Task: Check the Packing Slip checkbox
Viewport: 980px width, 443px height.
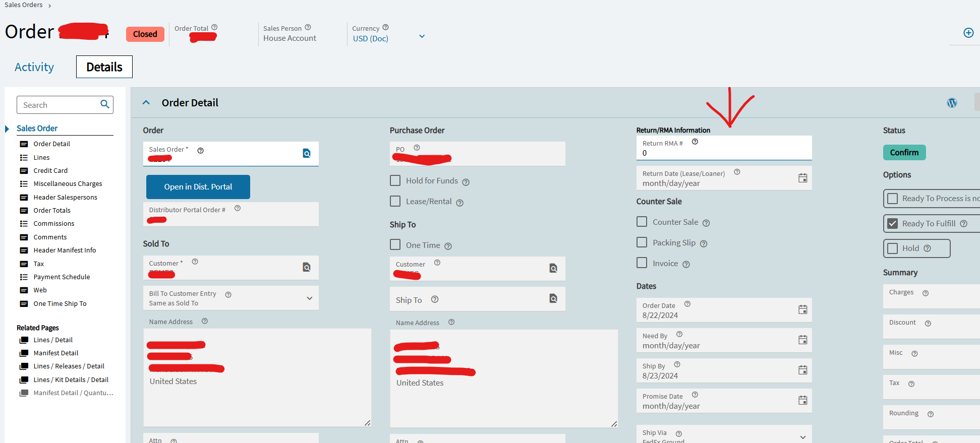Action: (x=642, y=242)
